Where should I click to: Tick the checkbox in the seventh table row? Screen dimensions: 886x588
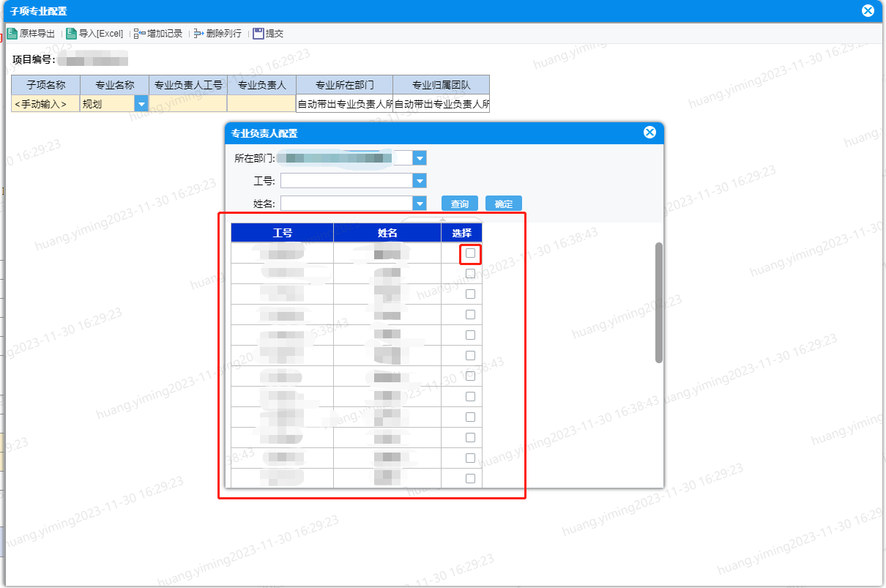pos(470,376)
